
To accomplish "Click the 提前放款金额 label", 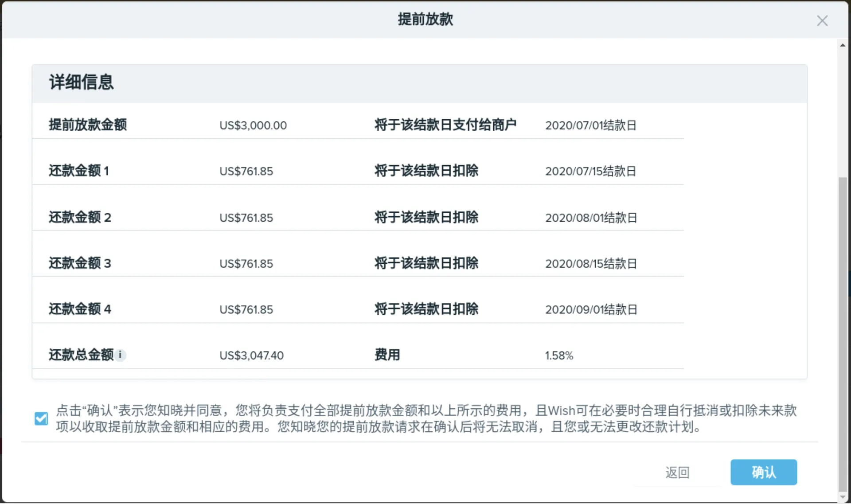I will point(88,125).
